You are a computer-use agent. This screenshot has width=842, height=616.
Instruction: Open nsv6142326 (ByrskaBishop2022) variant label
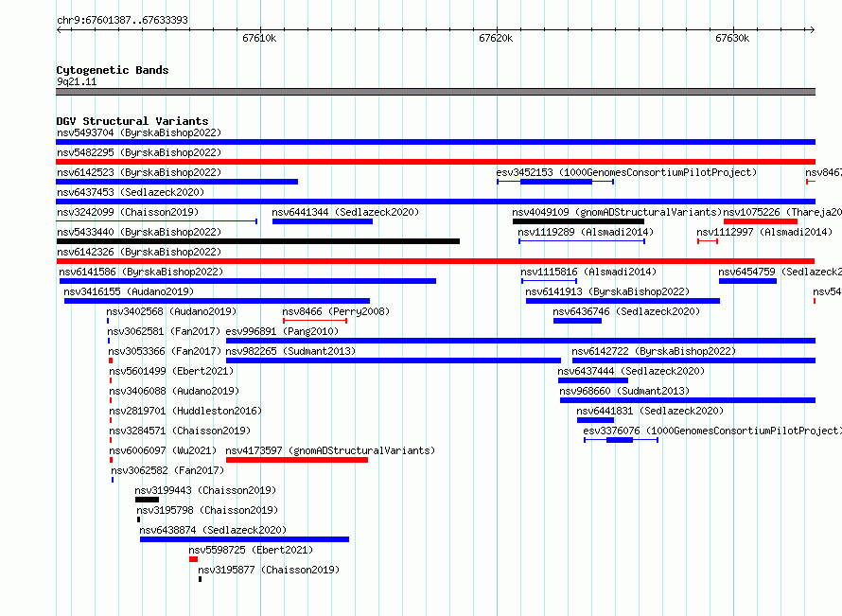click(x=139, y=252)
